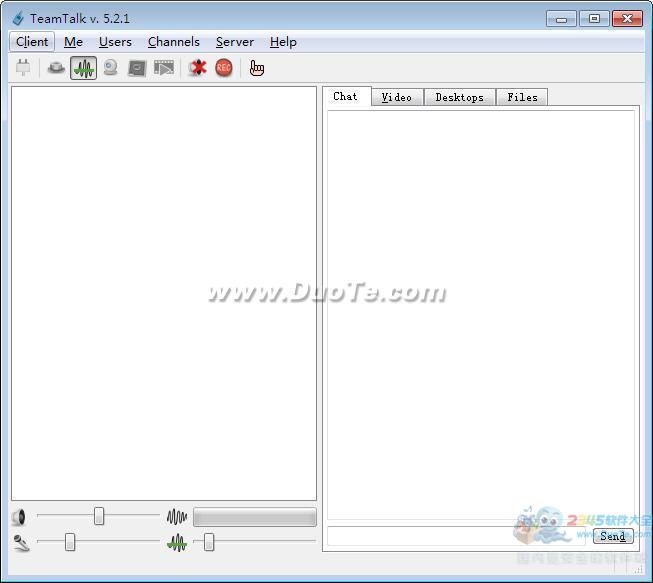Click the TeamTalk title bar app icon
The image size is (653, 583).
pos(18,18)
